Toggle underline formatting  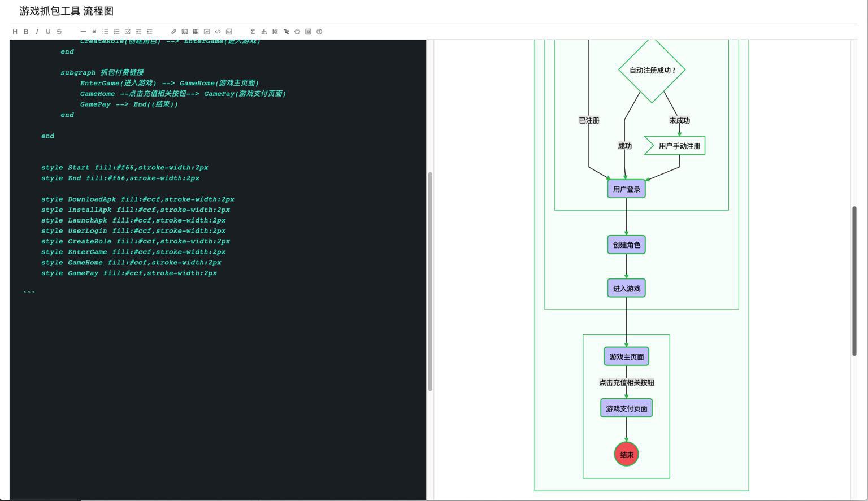pos(48,32)
